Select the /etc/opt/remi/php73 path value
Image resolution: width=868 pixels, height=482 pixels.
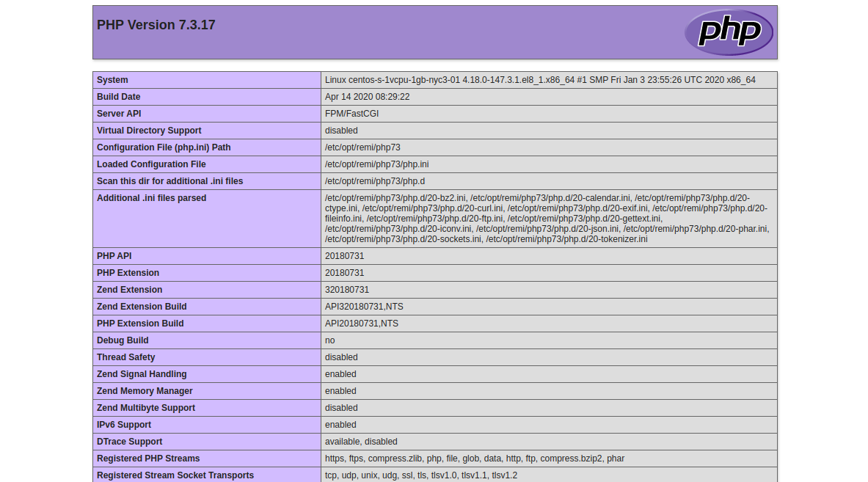tap(362, 147)
